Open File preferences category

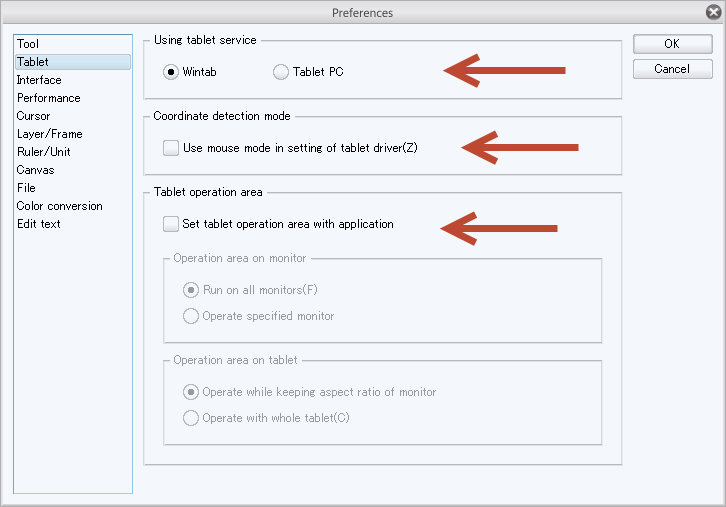tap(26, 188)
